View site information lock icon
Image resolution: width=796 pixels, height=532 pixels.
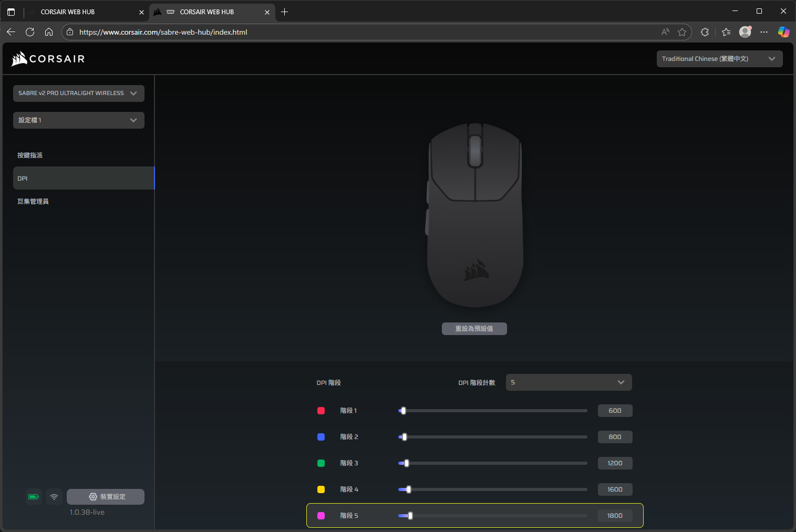click(x=70, y=32)
